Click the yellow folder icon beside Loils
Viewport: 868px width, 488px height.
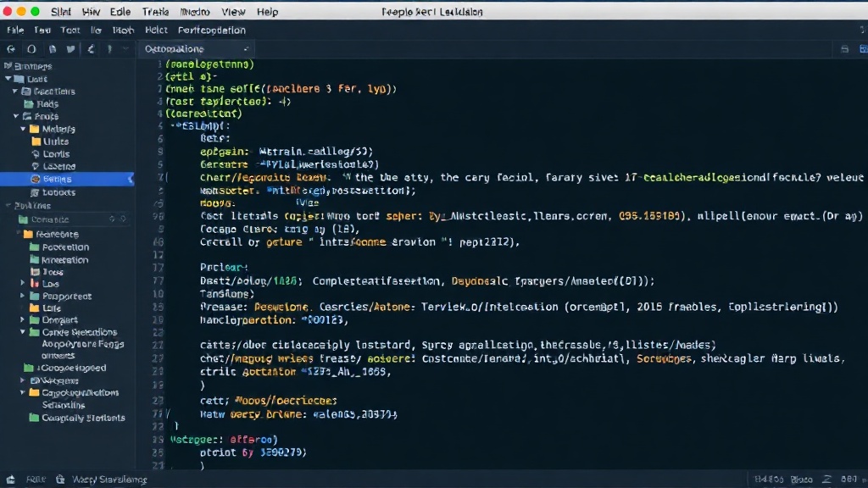click(x=34, y=308)
